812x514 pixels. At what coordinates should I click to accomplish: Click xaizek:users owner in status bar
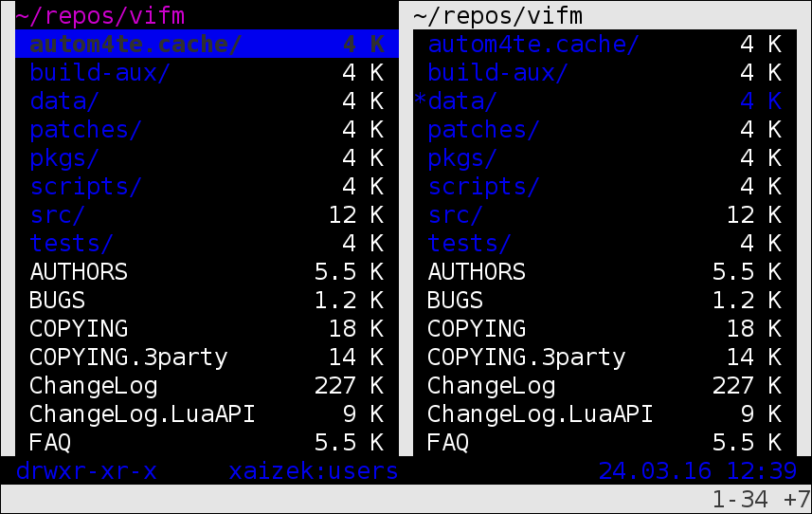coord(314,471)
